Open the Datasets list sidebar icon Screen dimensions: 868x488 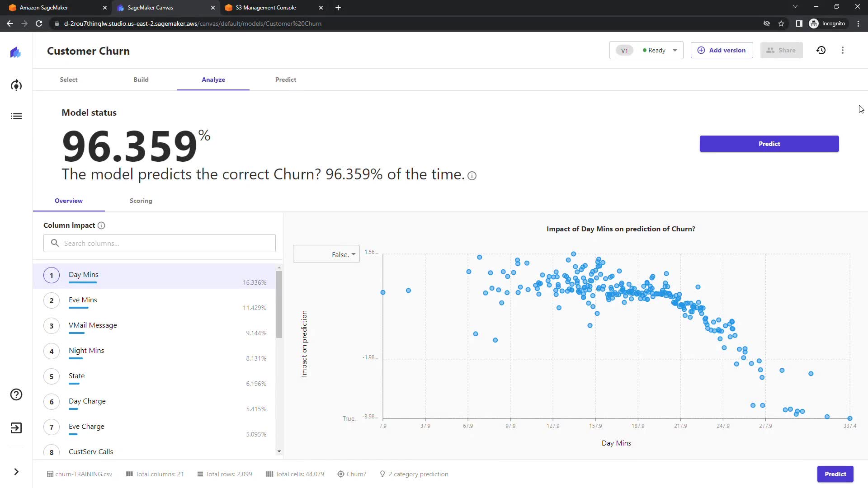click(16, 117)
